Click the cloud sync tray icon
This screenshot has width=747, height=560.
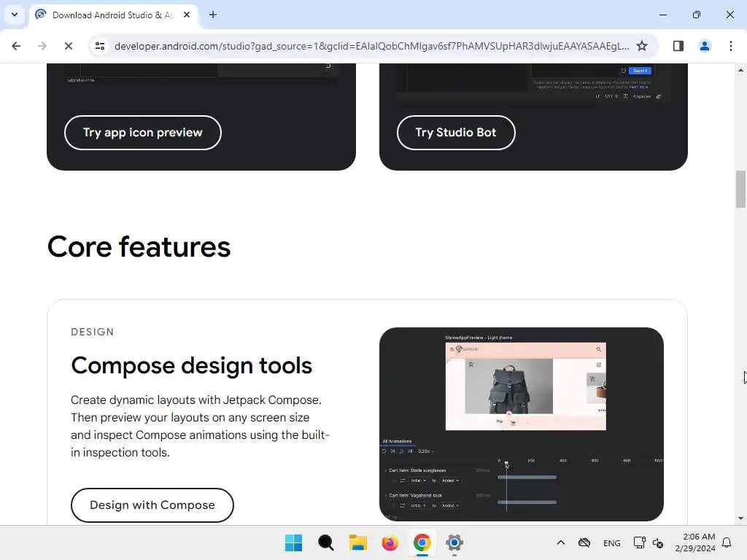click(x=584, y=542)
